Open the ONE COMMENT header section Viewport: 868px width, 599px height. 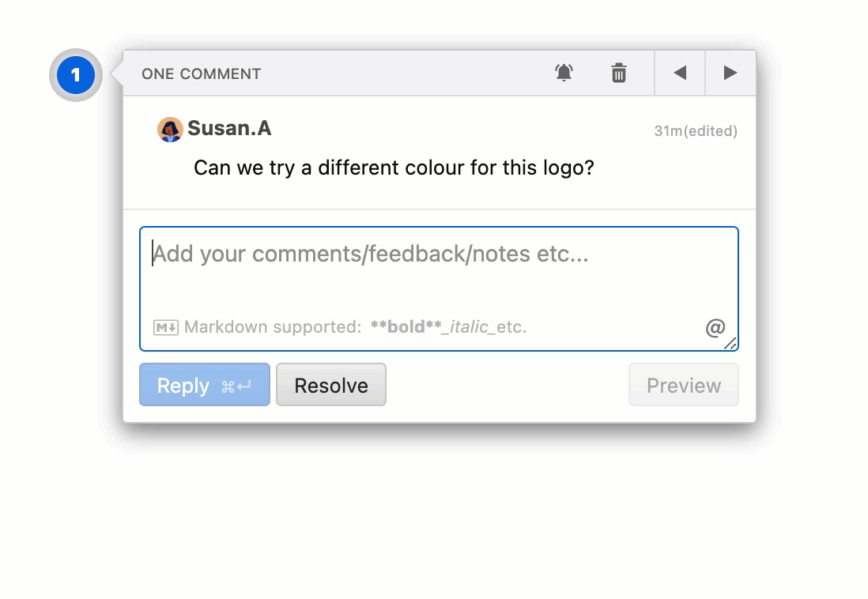(201, 73)
